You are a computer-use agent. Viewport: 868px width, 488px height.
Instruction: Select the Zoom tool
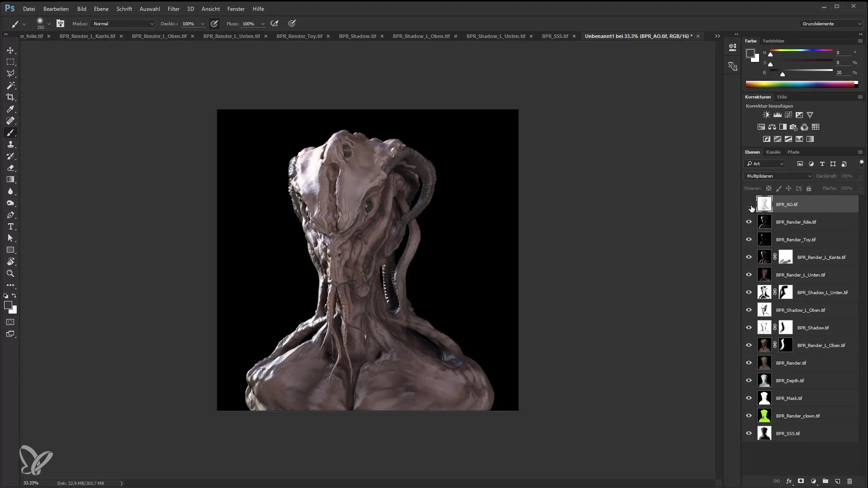click(x=10, y=273)
